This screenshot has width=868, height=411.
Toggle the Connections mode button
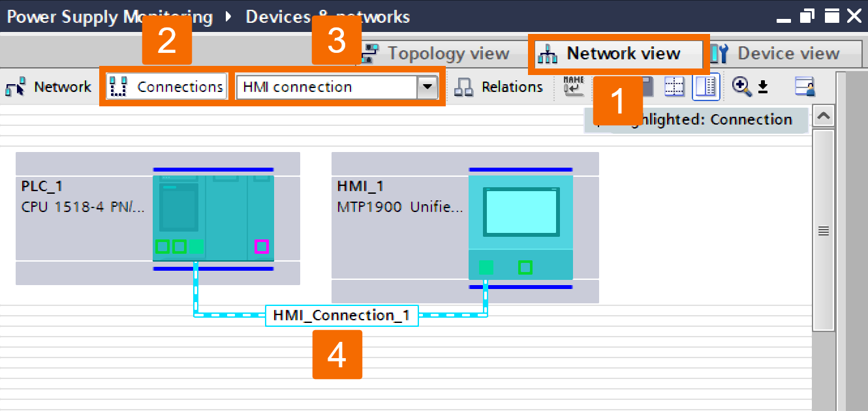point(167,87)
